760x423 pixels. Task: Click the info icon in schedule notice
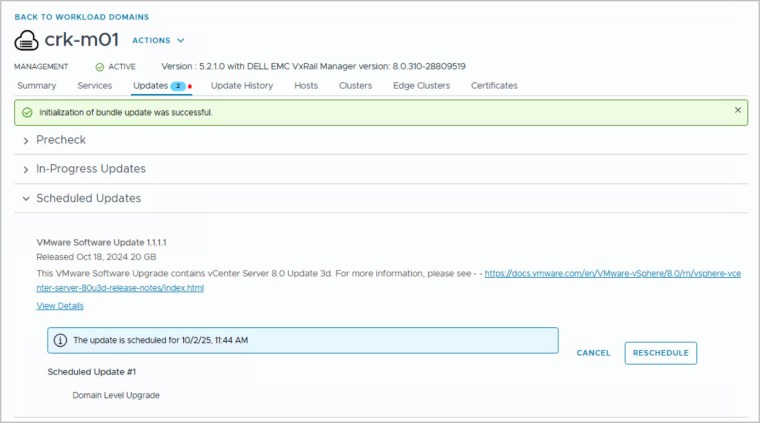pyautogui.click(x=60, y=340)
